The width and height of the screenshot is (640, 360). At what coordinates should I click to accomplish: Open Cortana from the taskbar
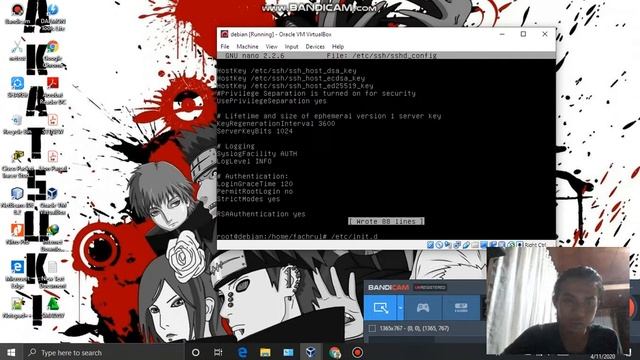196,352
